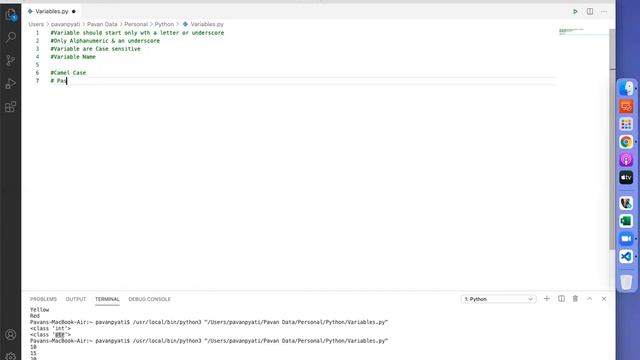Split the editor to the right

pos(590,11)
